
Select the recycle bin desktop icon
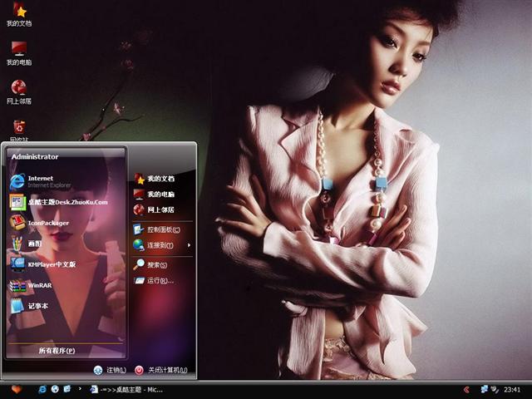(19, 131)
